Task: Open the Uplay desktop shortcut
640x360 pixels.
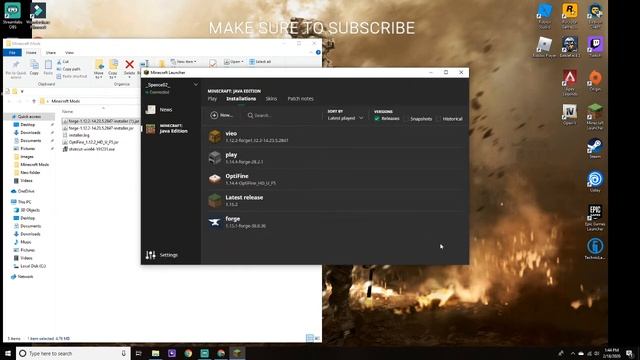Action: click(x=595, y=182)
